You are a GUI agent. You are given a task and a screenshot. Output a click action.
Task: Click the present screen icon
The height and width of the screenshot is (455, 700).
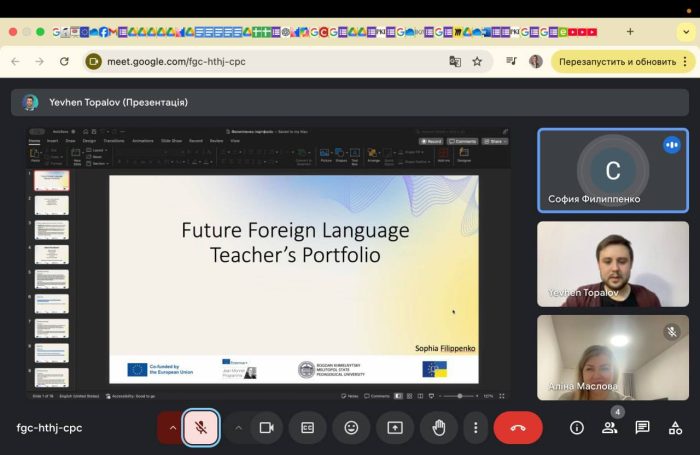[395, 427]
